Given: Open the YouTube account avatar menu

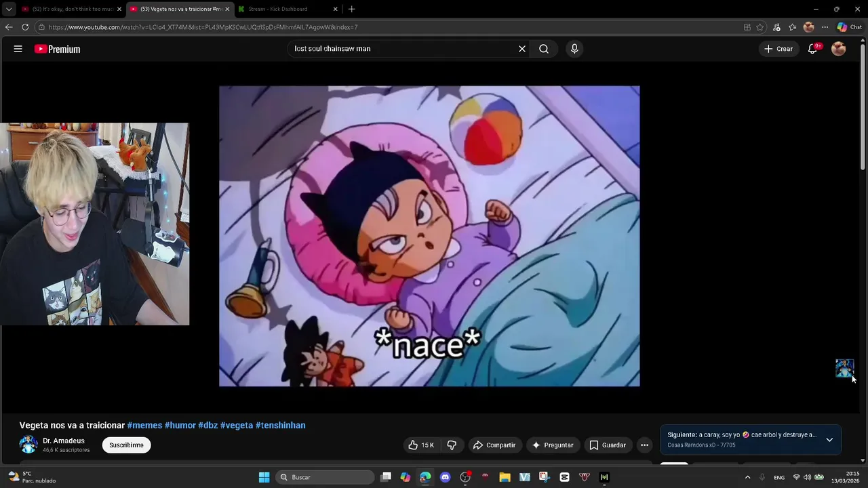Looking at the screenshot, I should click(839, 49).
